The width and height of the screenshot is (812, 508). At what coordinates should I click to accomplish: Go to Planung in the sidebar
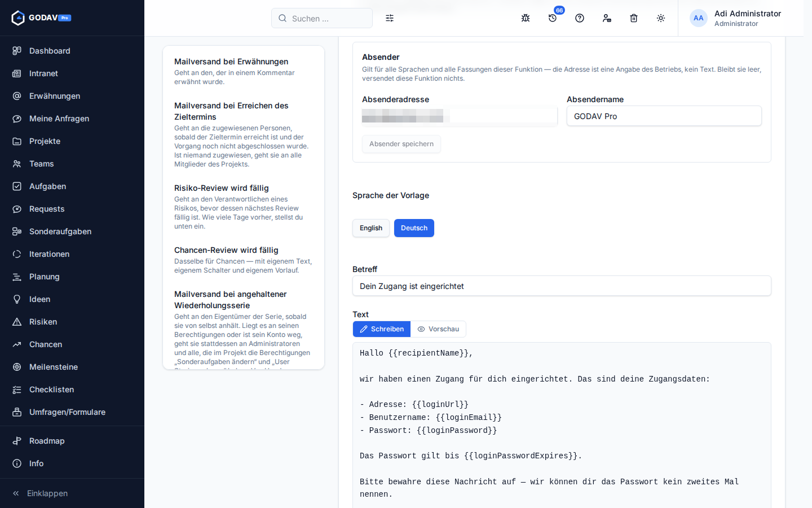pos(72,277)
